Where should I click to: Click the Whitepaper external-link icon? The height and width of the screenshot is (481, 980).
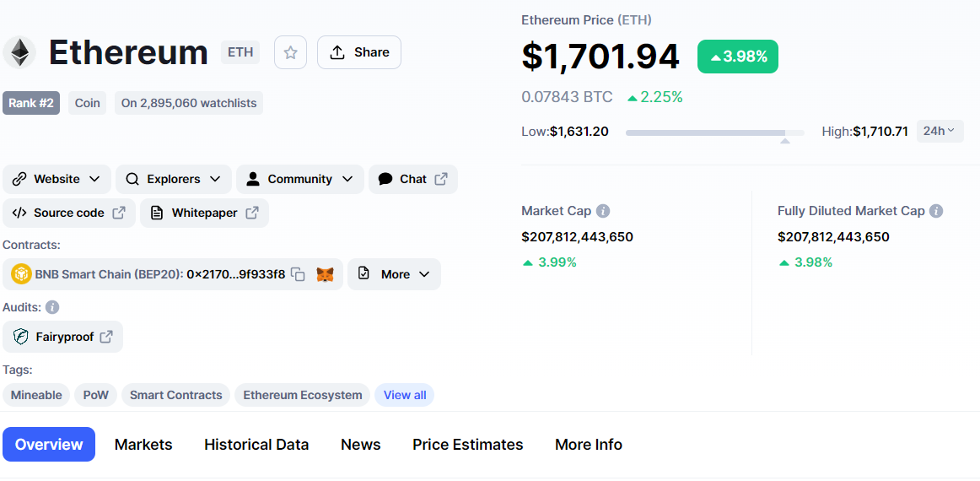coord(252,213)
